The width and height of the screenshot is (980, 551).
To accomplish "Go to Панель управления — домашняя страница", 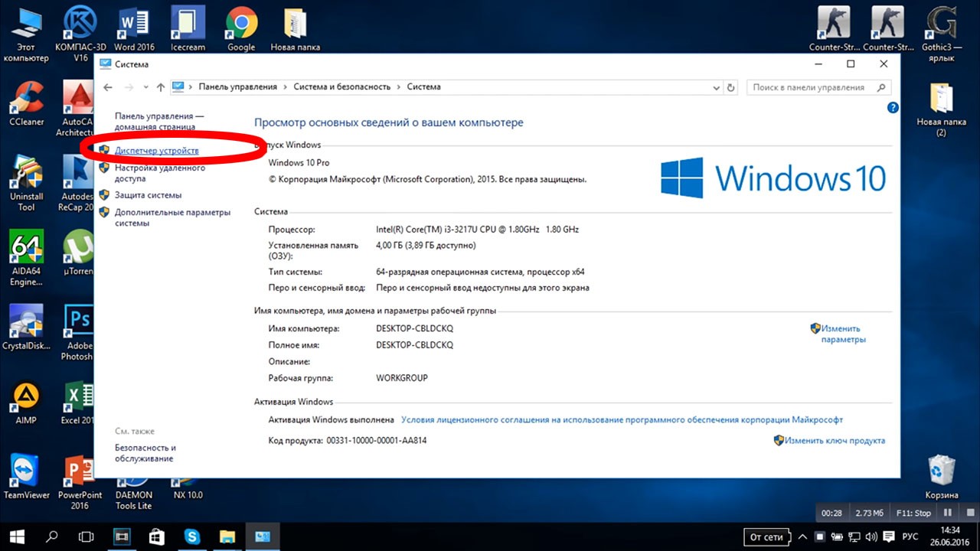I will click(x=159, y=121).
